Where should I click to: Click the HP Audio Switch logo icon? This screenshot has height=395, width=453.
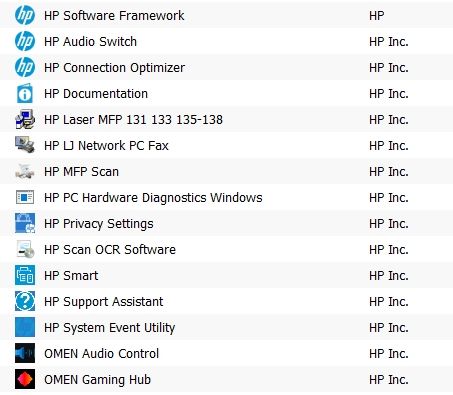pos(25,41)
